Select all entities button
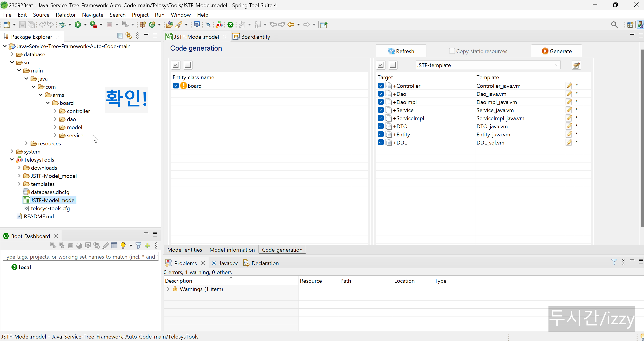The width and height of the screenshot is (644, 341). tap(176, 65)
